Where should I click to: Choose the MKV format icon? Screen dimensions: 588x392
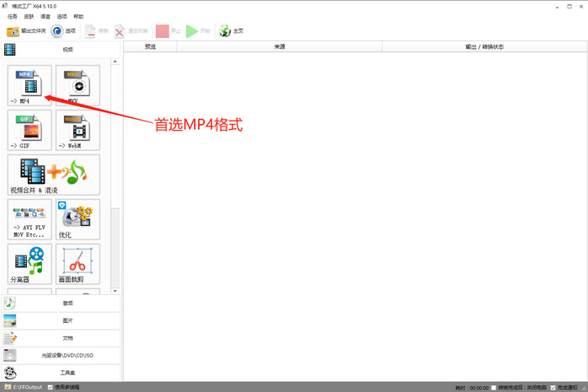pos(78,85)
